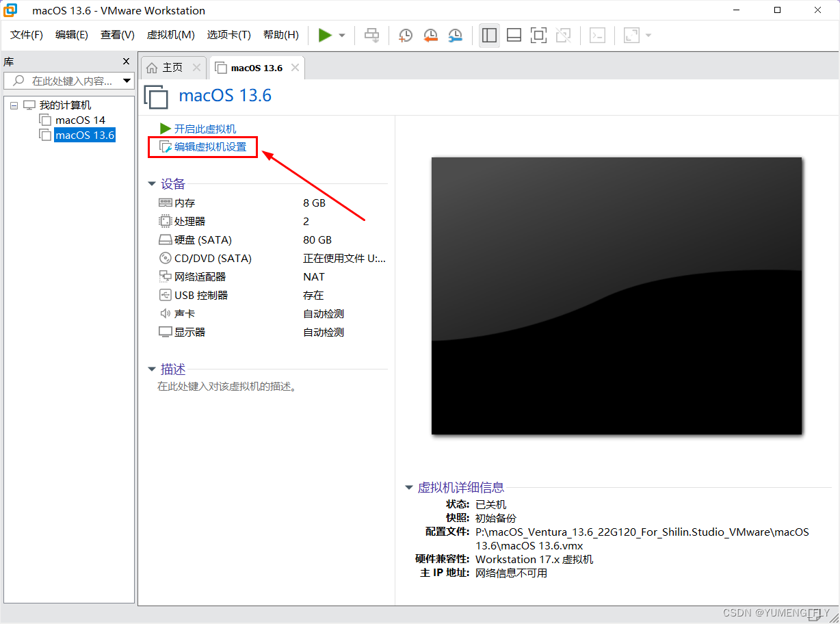The width and height of the screenshot is (840, 624).
Task: Click the 硬盘 (SATA) device icon
Action: click(165, 239)
